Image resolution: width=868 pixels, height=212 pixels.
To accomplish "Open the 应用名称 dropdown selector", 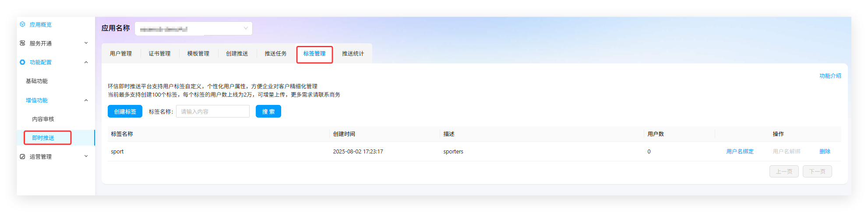I will click(193, 28).
